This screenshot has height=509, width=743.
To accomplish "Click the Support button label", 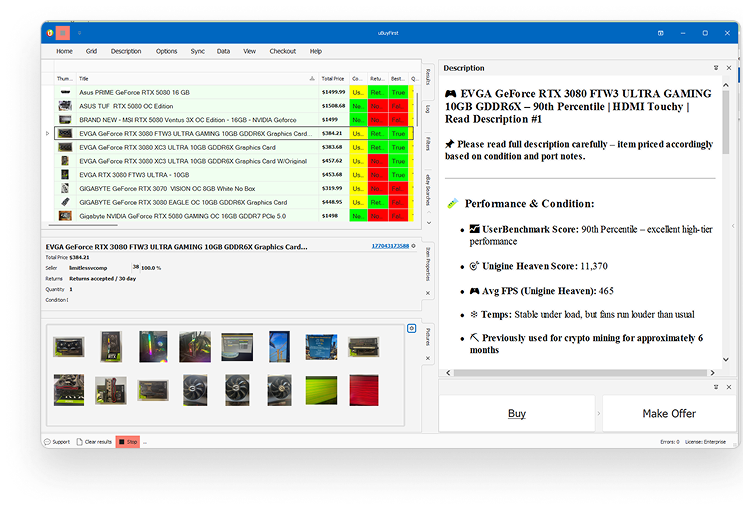I will 61,442.
